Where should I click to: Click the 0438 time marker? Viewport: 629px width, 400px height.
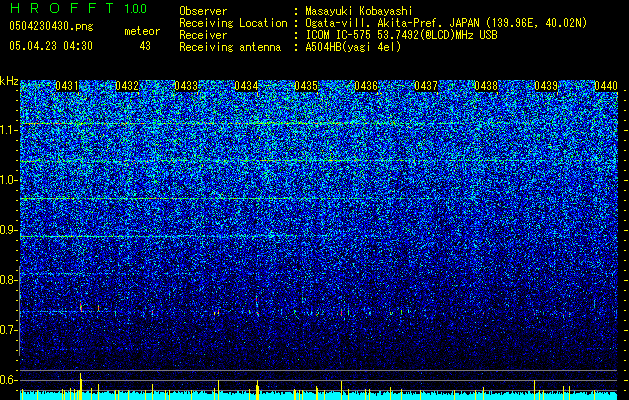pos(486,86)
